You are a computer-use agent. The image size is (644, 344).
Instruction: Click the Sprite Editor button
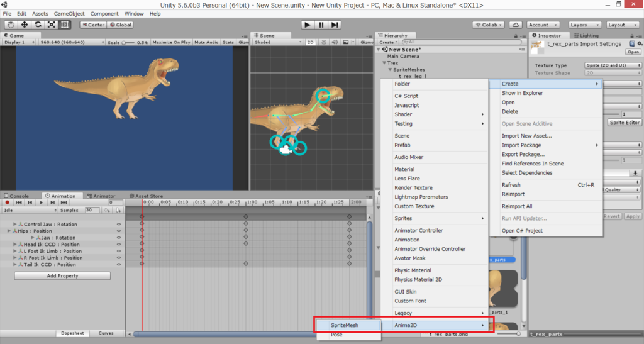625,123
